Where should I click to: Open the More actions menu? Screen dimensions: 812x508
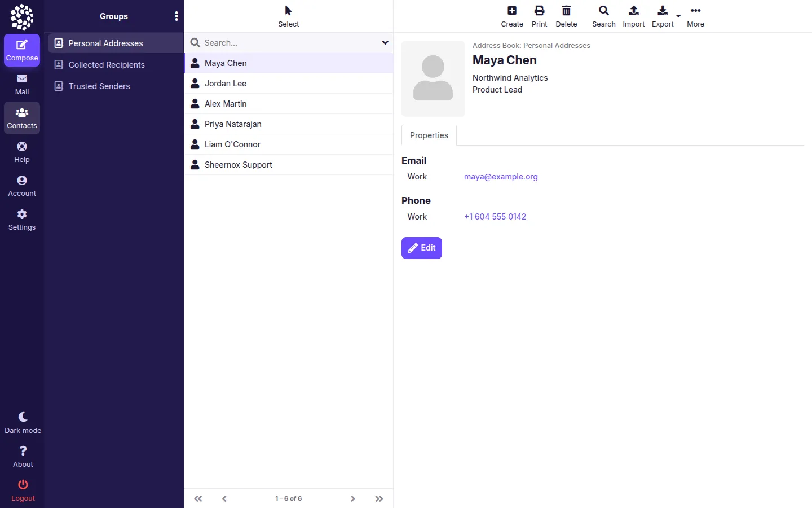point(696,16)
